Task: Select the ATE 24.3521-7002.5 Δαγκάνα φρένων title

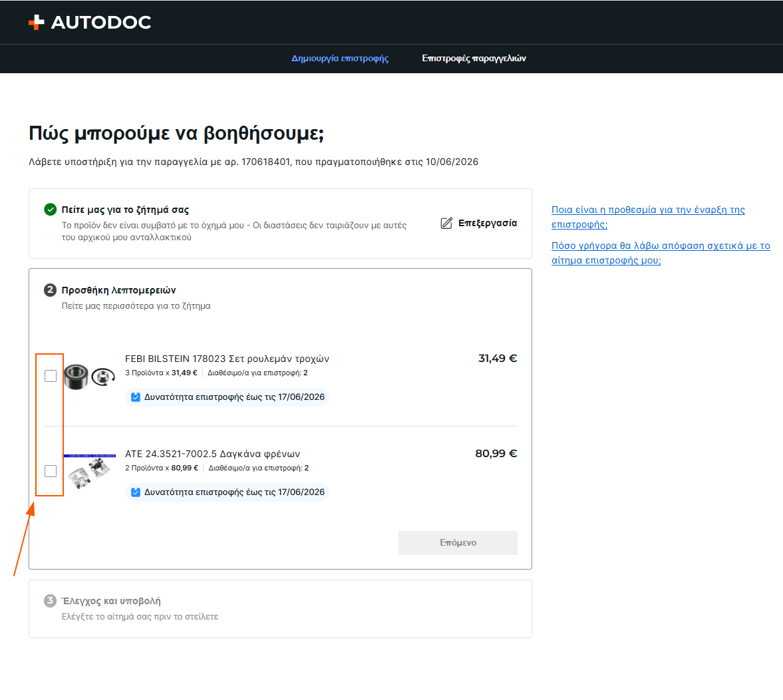Action: (x=212, y=454)
